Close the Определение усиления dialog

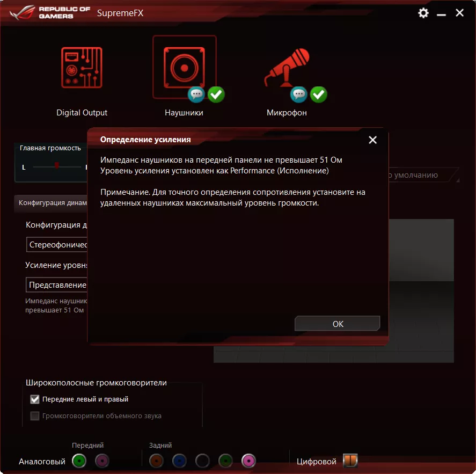372,140
